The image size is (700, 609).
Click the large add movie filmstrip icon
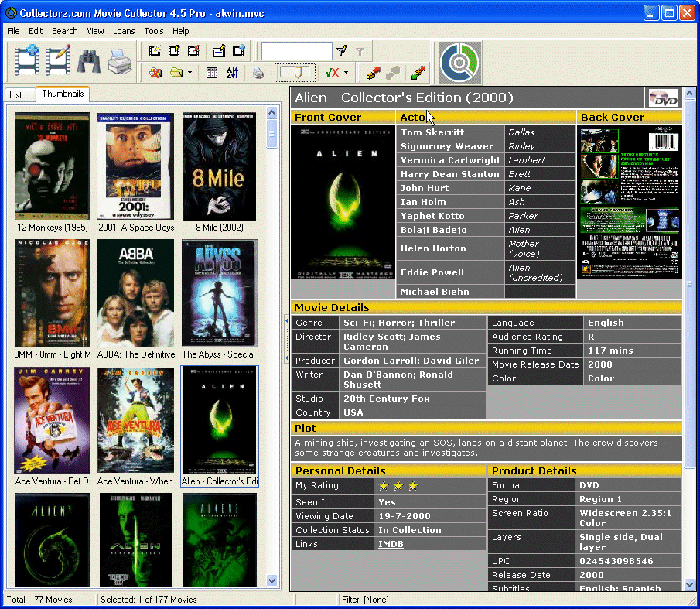(26, 60)
